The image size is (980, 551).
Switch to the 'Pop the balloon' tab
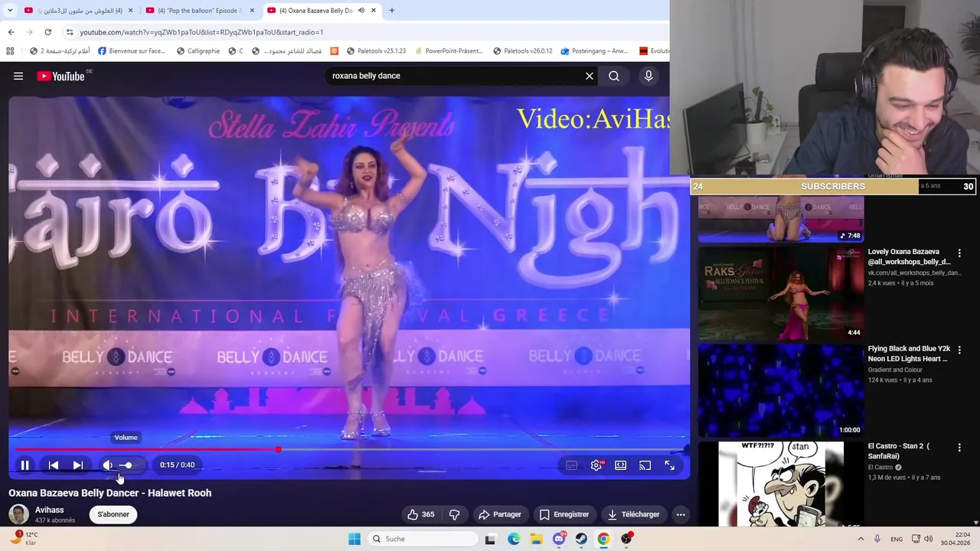(x=199, y=11)
